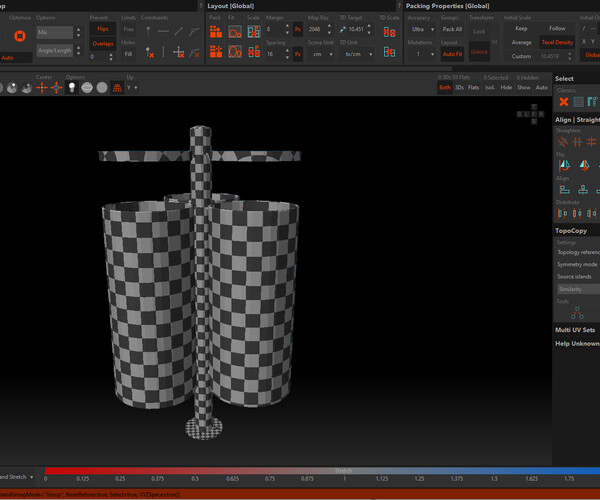This screenshot has height=500, width=600.
Task: Click the Fit icon in Layout panel
Action: pos(235,32)
